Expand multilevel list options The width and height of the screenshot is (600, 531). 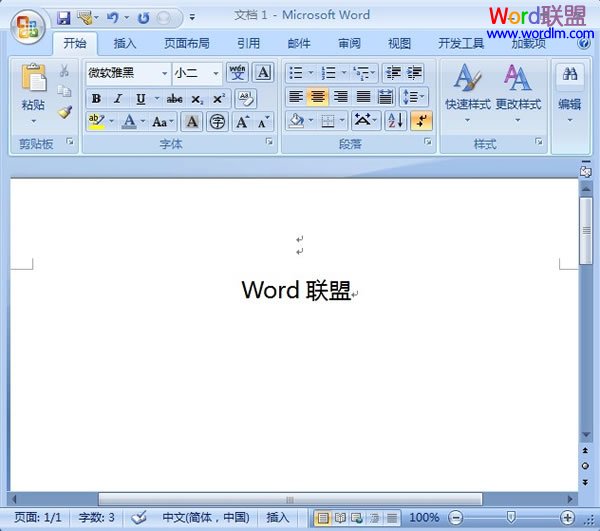tap(373, 72)
